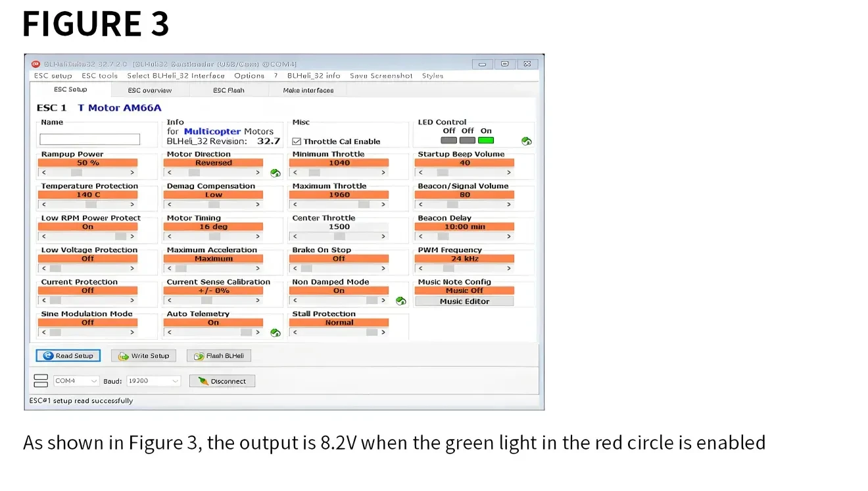Click the ESC Name input field
Screen dimensions: 868x491
click(x=90, y=140)
